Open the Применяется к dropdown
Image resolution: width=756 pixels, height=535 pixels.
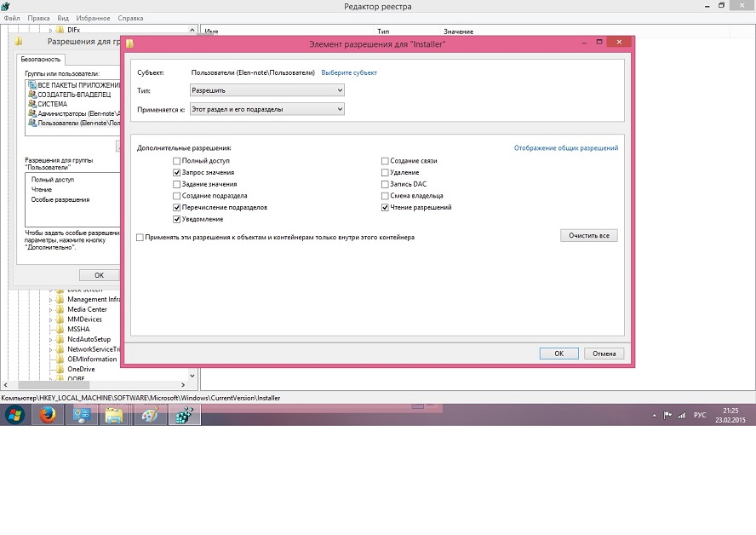pos(267,110)
